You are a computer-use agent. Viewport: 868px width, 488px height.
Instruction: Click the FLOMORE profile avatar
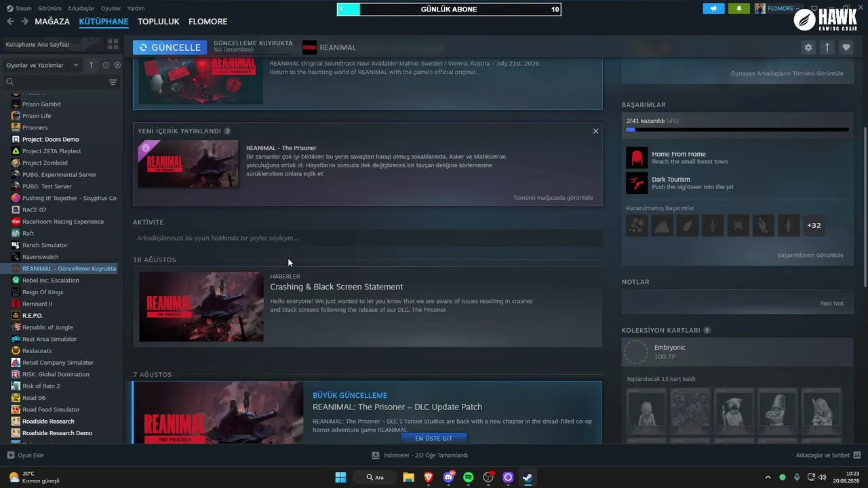coord(759,8)
